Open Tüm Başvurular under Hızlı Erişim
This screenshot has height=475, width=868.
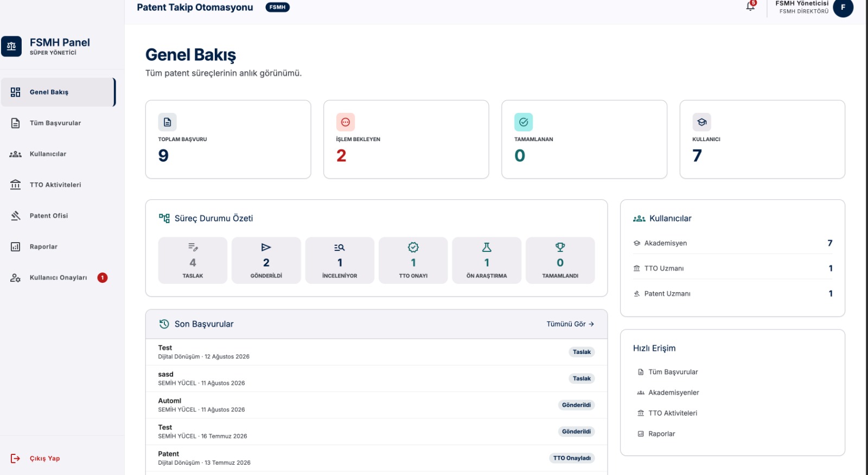(667, 372)
